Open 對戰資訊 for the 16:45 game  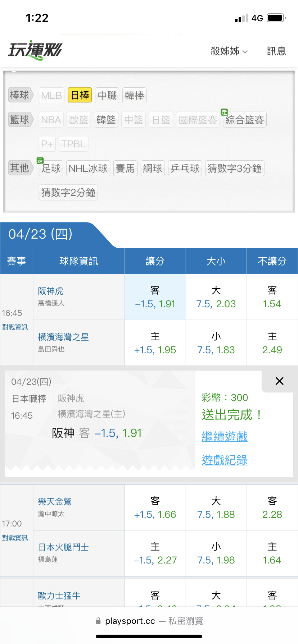15,327
